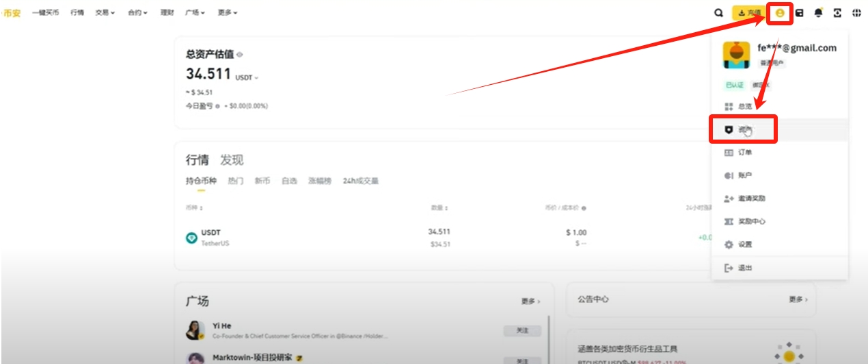Image resolution: width=868 pixels, height=364 pixels.
Task: Expand the USDT currency unit dropdown
Action: [247, 78]
